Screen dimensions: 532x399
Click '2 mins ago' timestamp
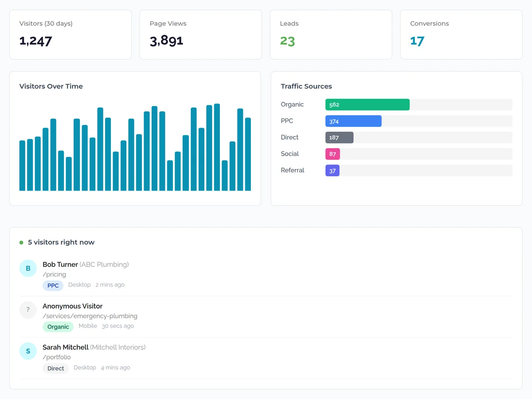110,285
